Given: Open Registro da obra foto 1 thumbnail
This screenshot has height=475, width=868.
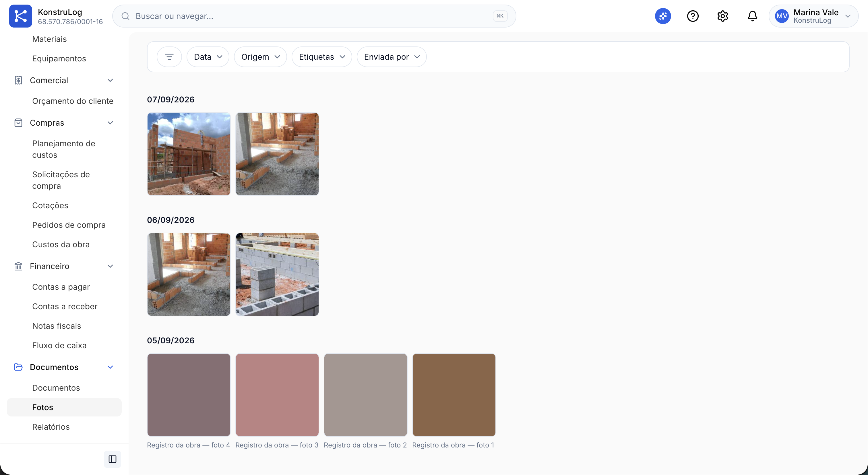Looking at the screenshot, I should 454,395.
